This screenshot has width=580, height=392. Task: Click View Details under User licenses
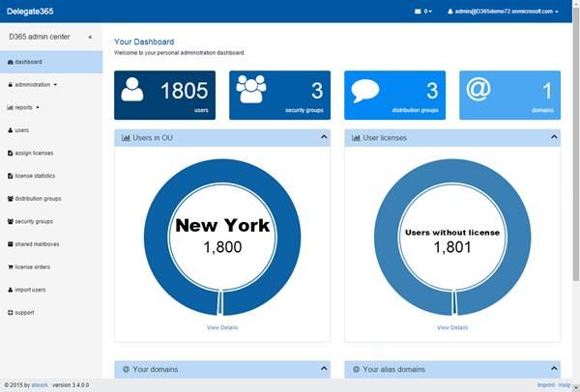[x=451, y=327]
